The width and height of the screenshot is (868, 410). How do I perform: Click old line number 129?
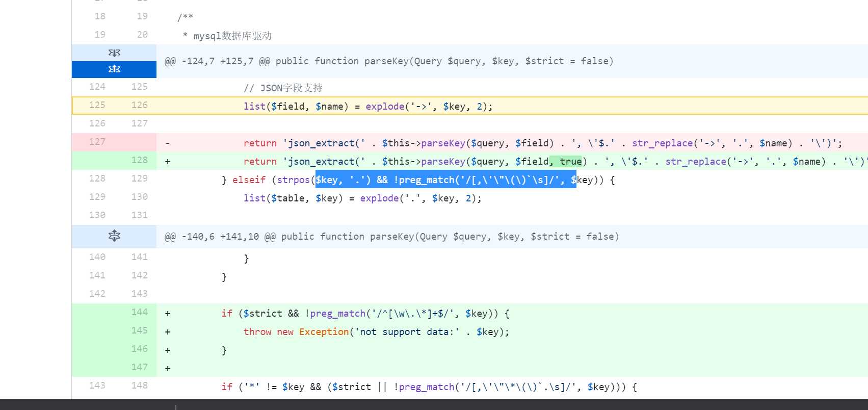pos(97,197)
